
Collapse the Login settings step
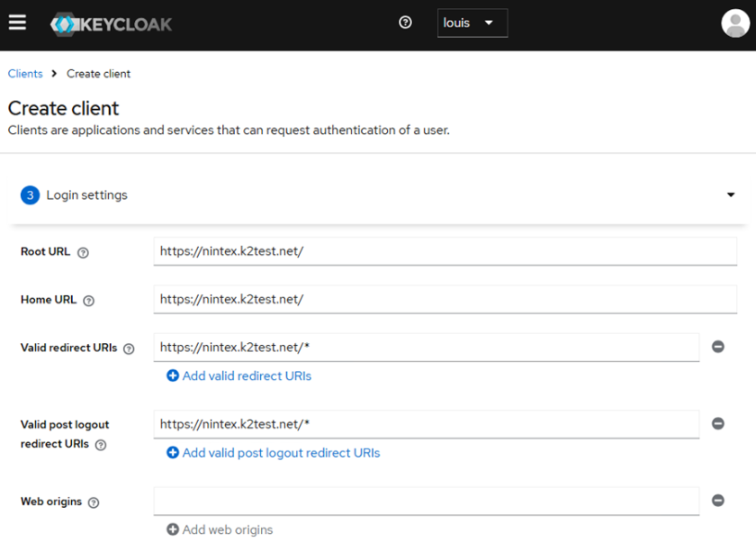pos(730,195)
